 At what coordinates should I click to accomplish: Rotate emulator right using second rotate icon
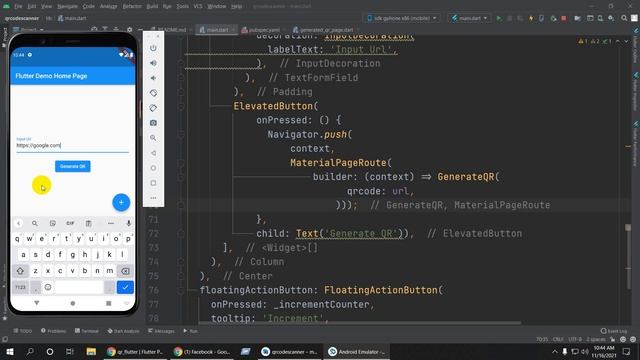(x=153, y=108)
